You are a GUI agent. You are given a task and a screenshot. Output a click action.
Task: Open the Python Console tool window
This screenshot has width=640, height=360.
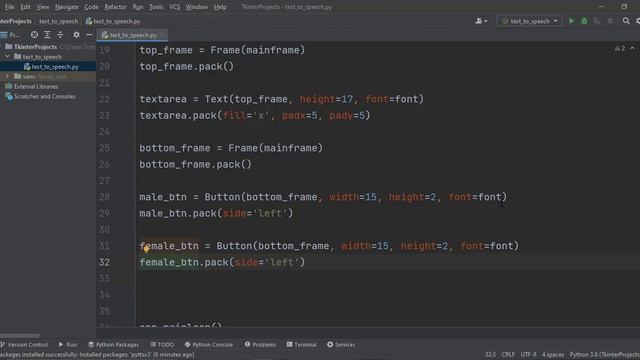coord(209,345)
